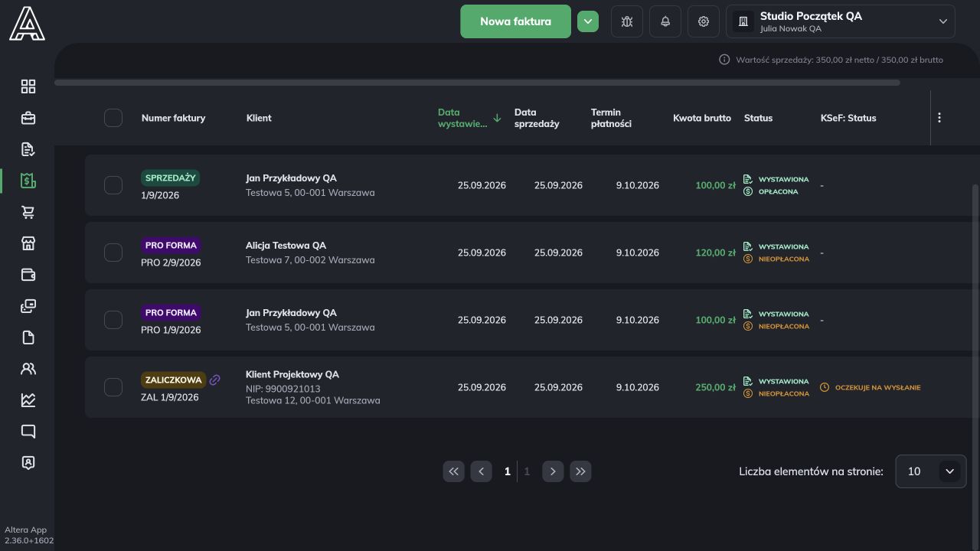The height and width of the screenshot is (551, 980).
Task: Click NIEOPŁACONA status of PRO 1/9/2026
Action: (783, 326)
